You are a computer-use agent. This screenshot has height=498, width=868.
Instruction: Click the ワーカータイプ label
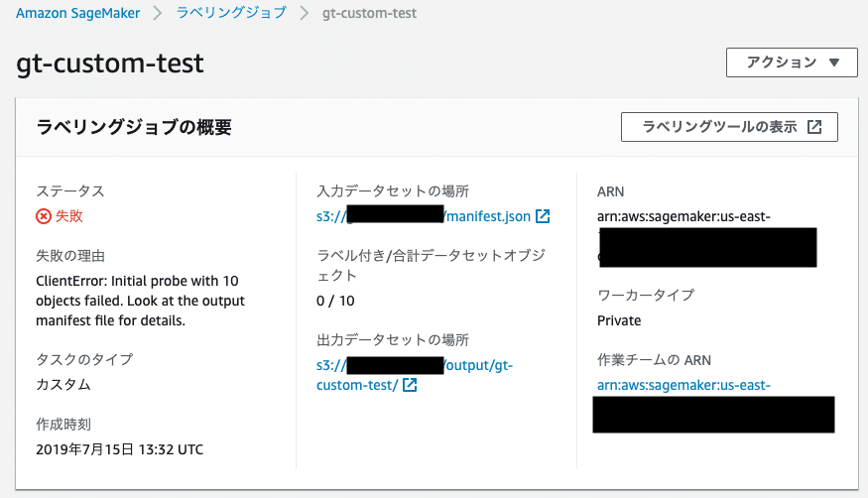646,295
